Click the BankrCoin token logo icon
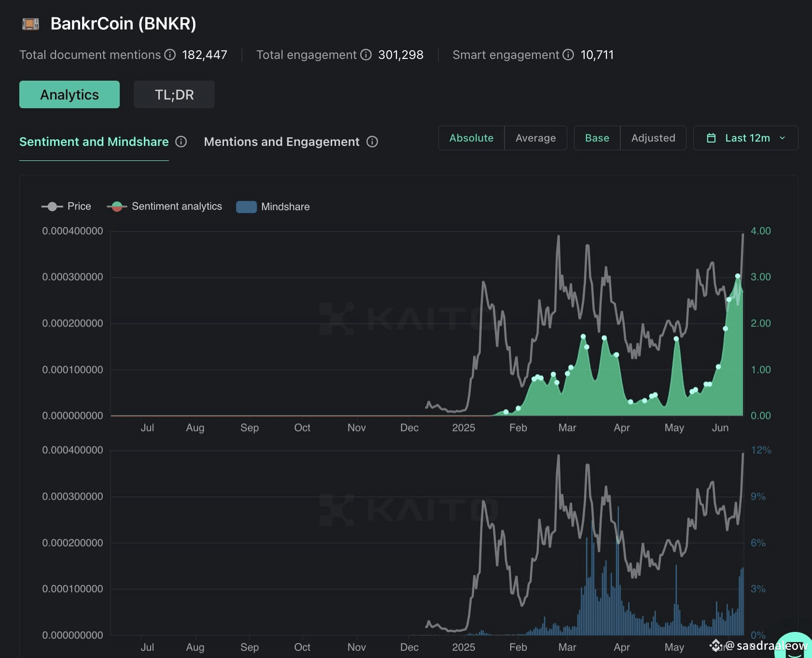The image size is (812, 658). tap(31, 24)
